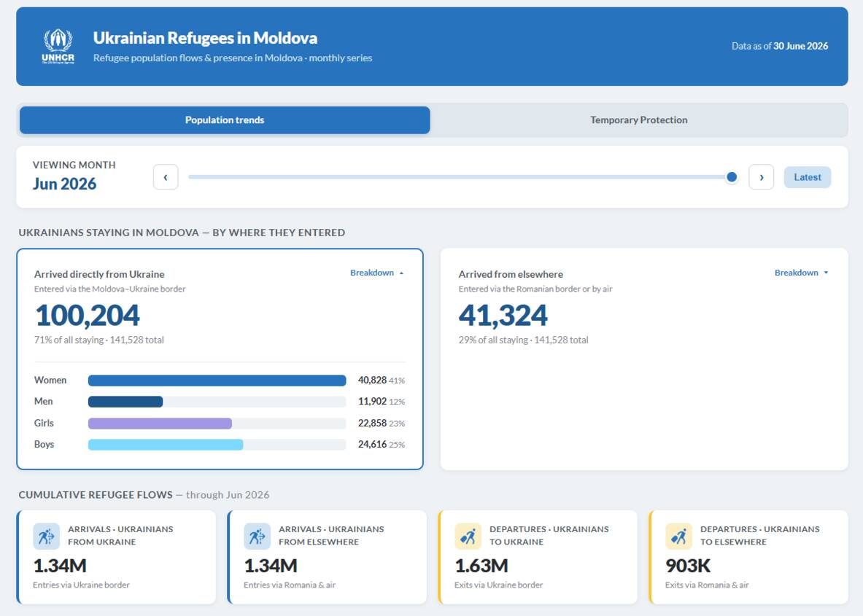Click the month slider track midpoint
The image size is (863, 616).
460,177
